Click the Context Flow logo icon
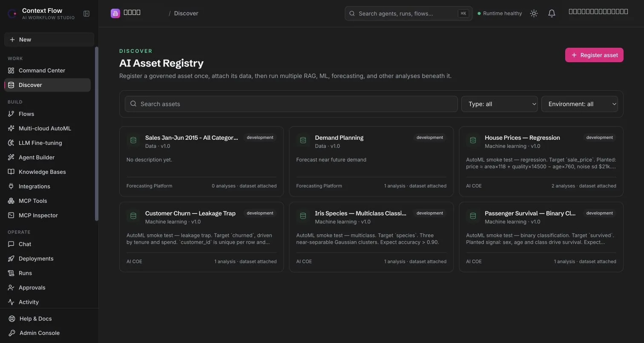The height and width of the screenshot is (343, 644). [12, 14]
